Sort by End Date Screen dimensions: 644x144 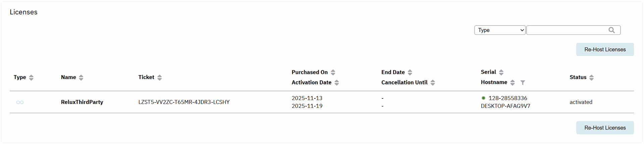[410, 72]
